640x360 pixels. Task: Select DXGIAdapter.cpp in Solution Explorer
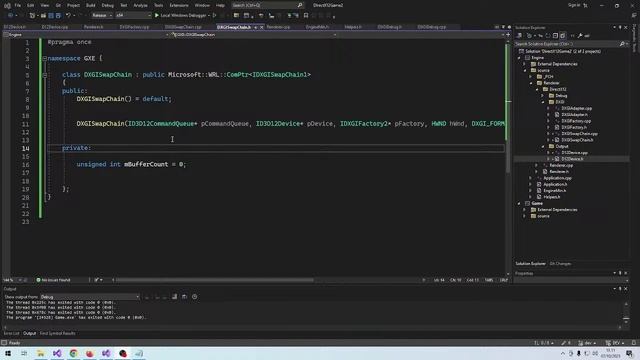coord(576,109)
